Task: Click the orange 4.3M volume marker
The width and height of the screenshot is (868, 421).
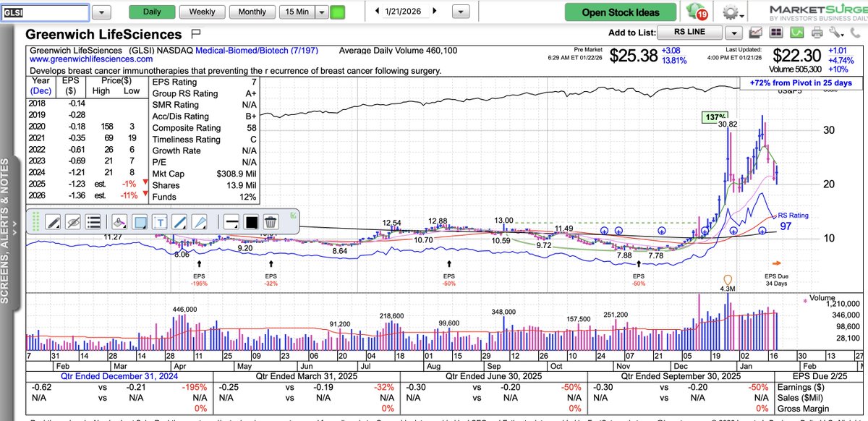Action: point(728,280)
